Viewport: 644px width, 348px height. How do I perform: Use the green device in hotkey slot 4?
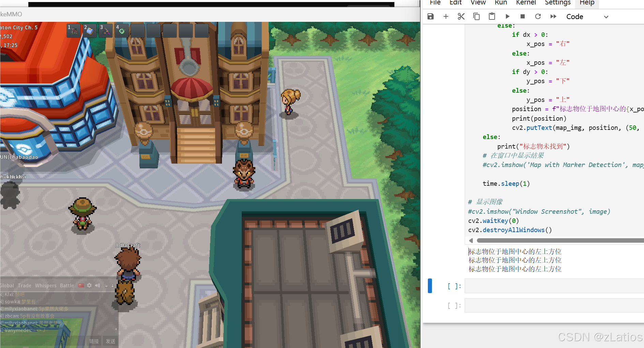coord(122,31)
